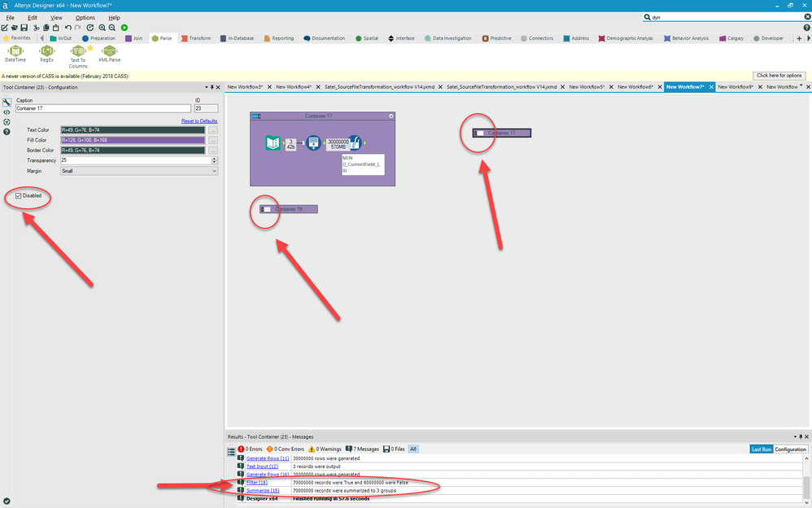This screenshot has width=812, height=508.
Task: Clear the search box with the X icon
Action: click(x=807, y=17)
